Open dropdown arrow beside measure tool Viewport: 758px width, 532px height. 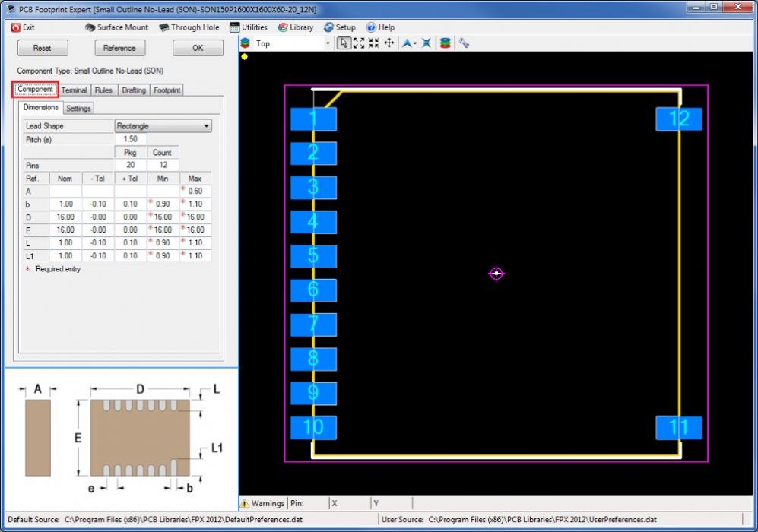[415, 43]
